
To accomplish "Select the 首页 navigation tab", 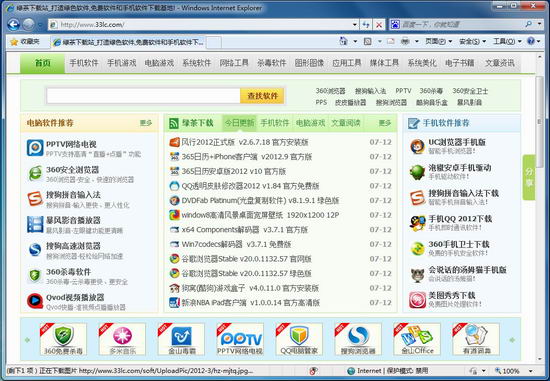I will (x=42, y=63).
